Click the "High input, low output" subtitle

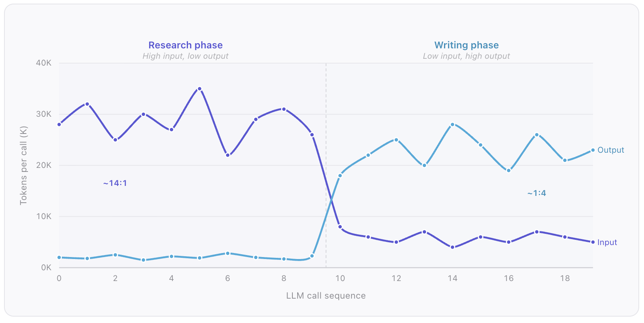185,56
